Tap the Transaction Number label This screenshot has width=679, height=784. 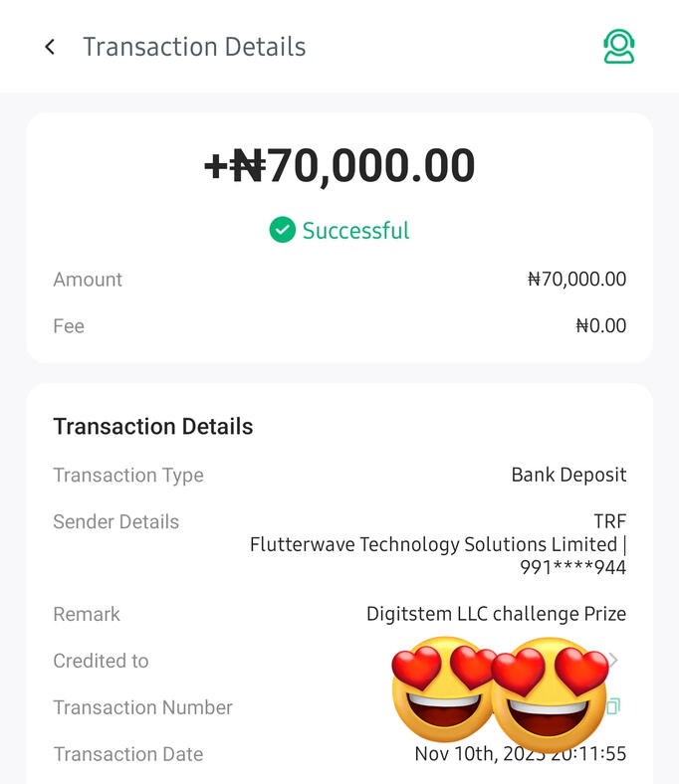pos(142,707)
